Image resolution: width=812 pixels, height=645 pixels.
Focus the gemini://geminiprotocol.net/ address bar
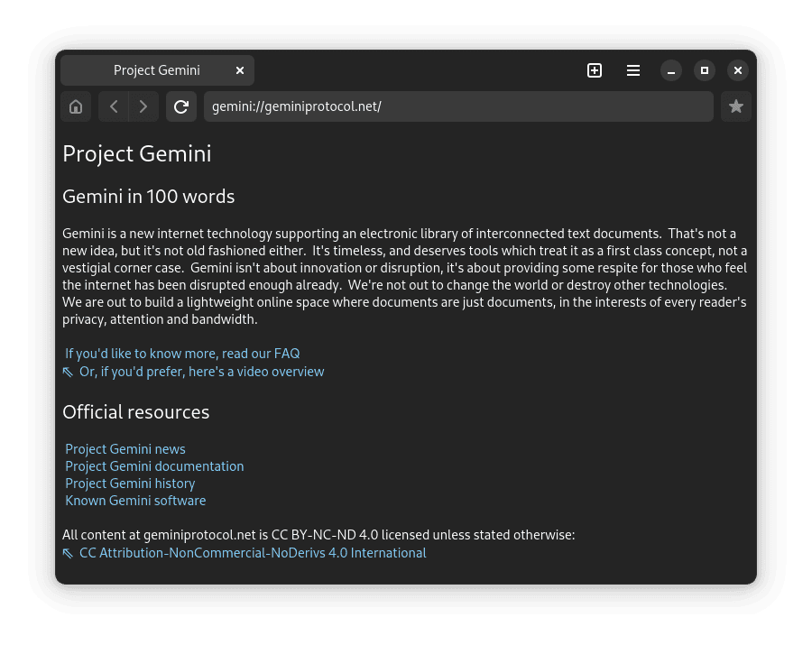[x=458, y=106]
